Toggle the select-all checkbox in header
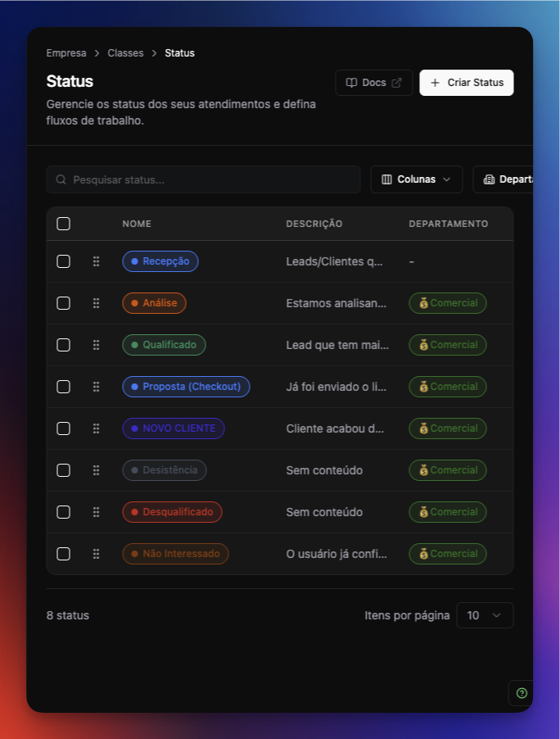The width and height of the screenshot is (560, 739). point(64,224)
